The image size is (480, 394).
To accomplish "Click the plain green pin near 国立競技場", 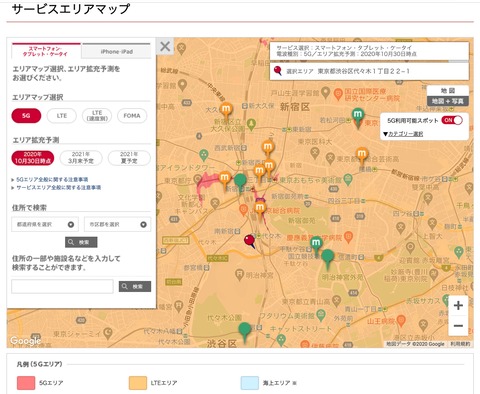I will tap(328, 258).
